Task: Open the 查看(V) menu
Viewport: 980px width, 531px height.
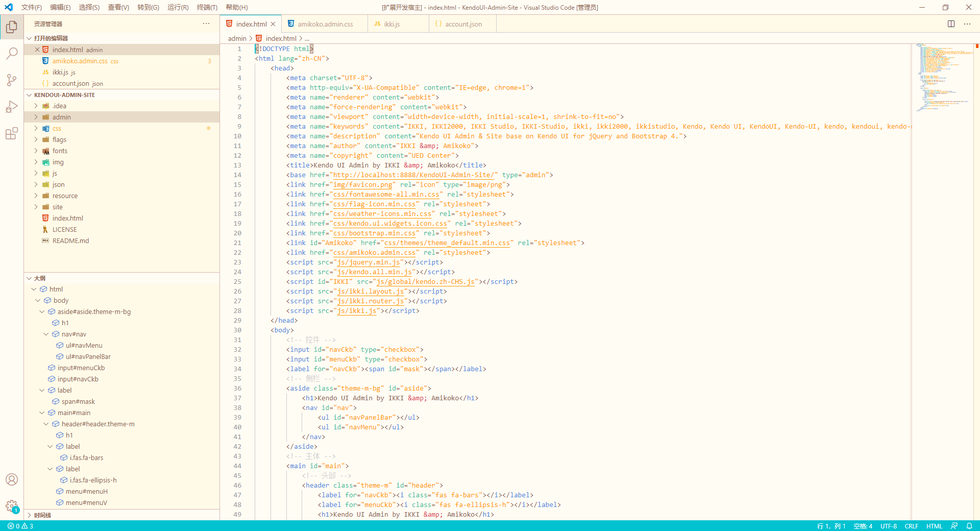Action: (118, 7)
